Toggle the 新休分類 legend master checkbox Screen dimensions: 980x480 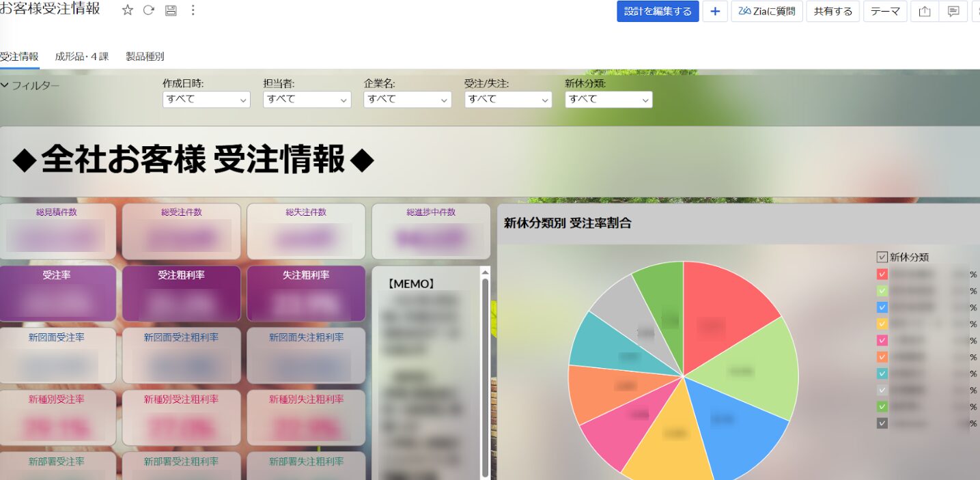[882, 257]
